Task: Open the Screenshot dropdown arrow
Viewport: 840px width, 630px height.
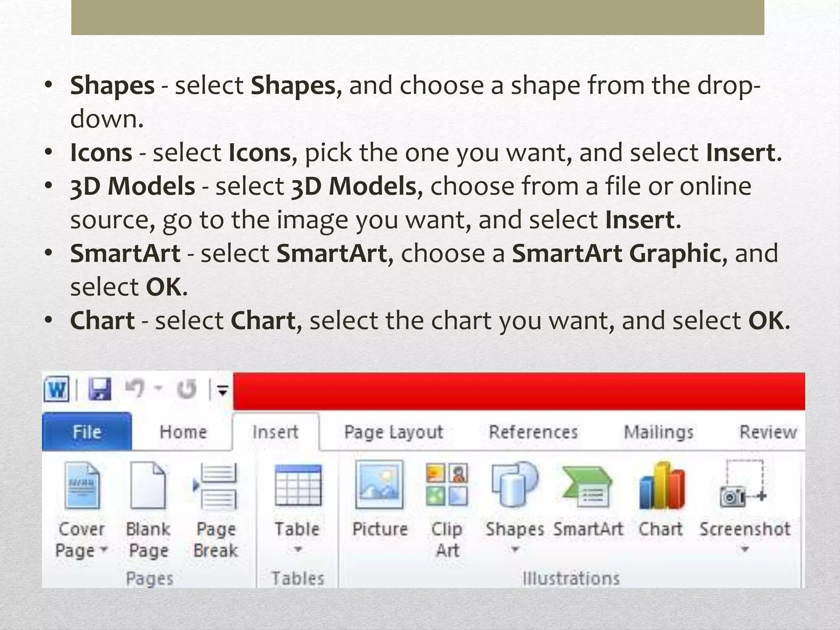Action: (x=745, y=550)
